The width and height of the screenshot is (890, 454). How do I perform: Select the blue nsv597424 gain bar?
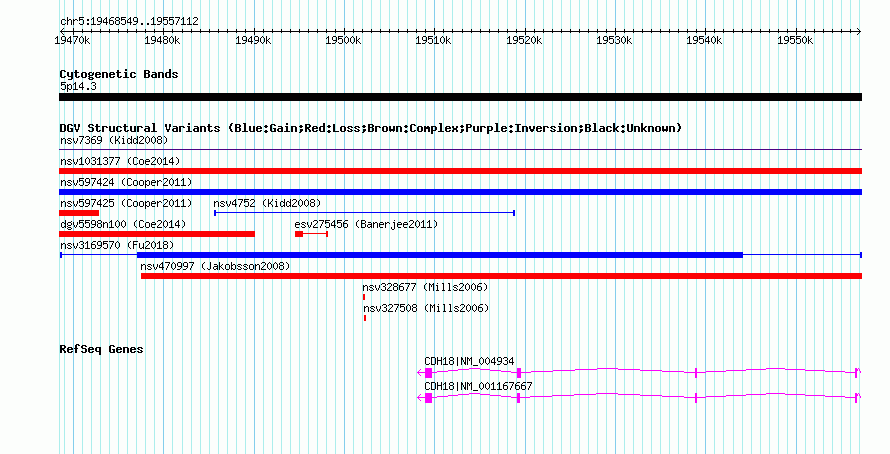(460, 192)
